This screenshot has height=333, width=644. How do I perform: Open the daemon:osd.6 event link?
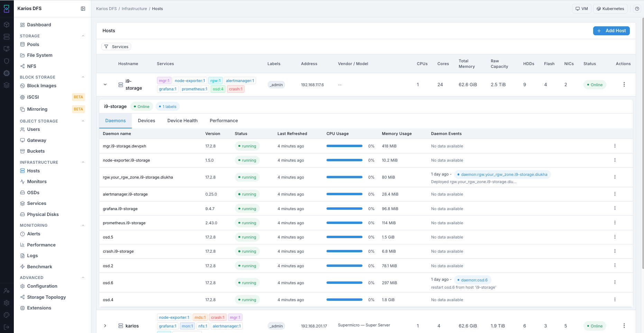pos(472,280)
